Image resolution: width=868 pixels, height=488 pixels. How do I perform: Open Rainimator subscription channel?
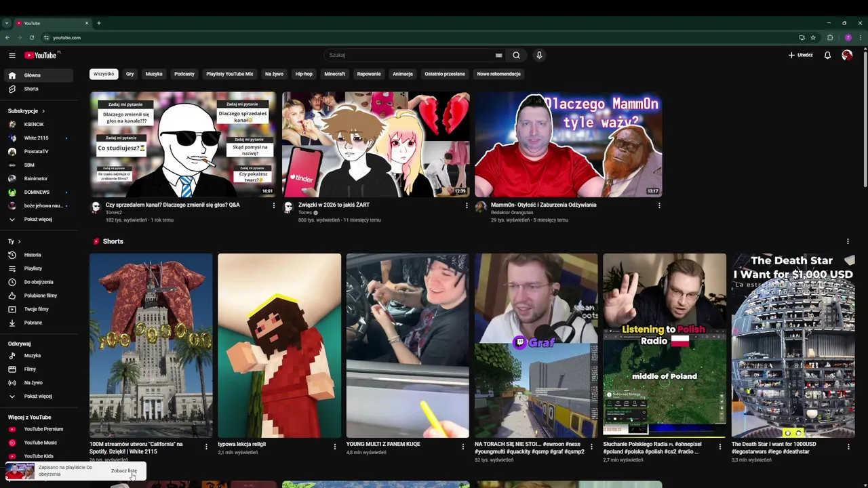click(x=38, y=178)
